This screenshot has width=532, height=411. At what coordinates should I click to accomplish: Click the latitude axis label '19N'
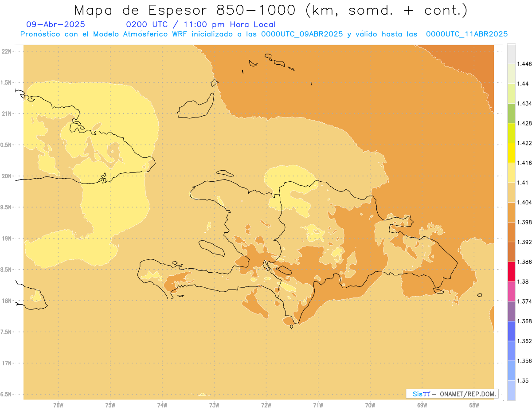click(7, 238)
